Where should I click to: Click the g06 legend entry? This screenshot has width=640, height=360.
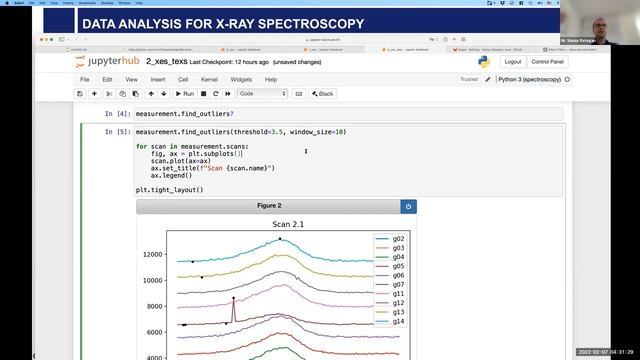pyautogui.click(x=390, y=276)
